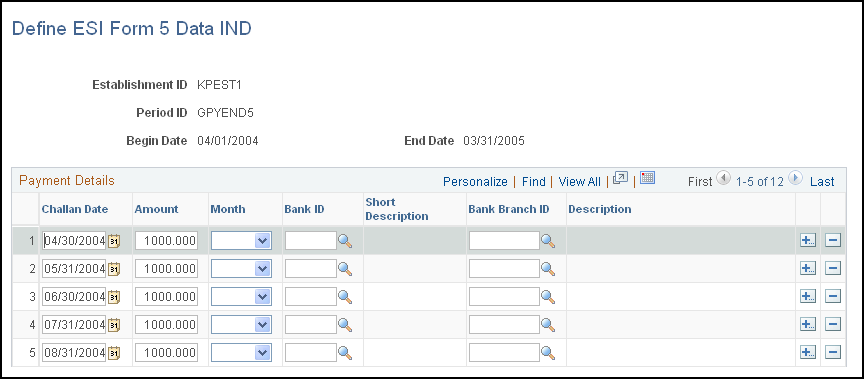Click Challan Date field showing 08/31/2004
This screenshot has height=379, width=864.
click(x=74, y=353)
